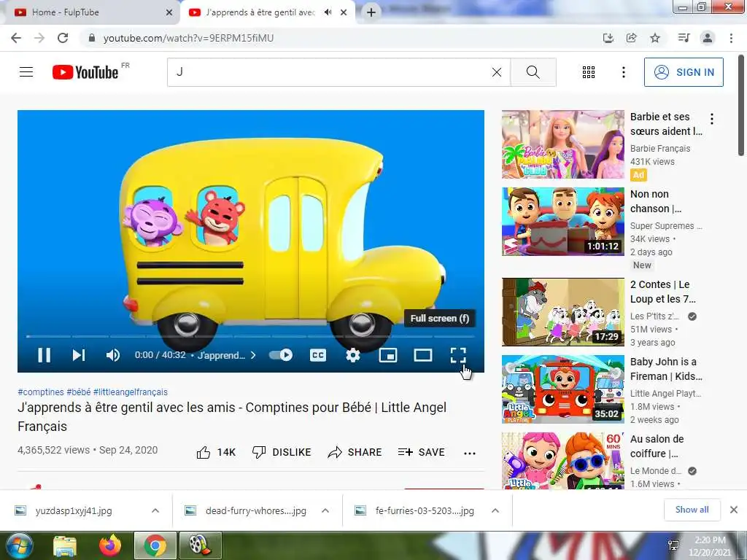The width and height of the screenshot is (747, 560).
Task: Click the address bar URL
Action: 189,38
